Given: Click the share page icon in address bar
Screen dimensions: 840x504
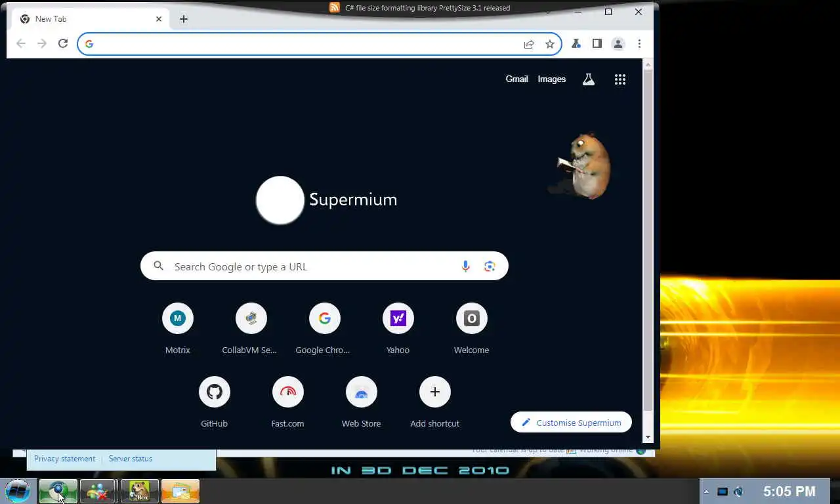Looking at the screenshot, I should point(529,44).
